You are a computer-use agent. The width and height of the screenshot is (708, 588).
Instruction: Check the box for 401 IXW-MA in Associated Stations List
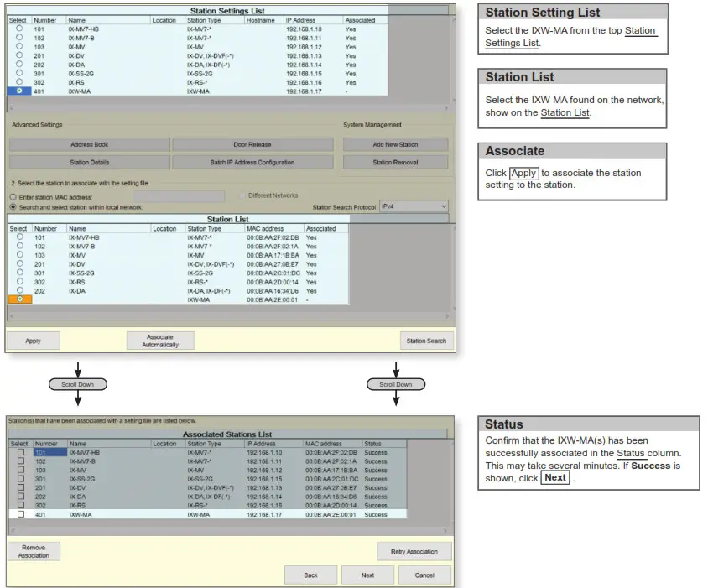click(21, 514)
